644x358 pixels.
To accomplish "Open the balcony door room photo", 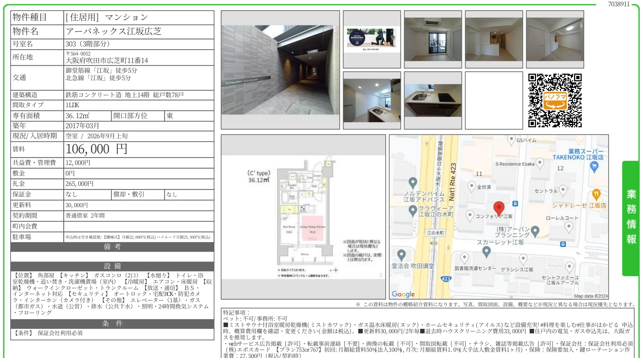I will (433, 39).
